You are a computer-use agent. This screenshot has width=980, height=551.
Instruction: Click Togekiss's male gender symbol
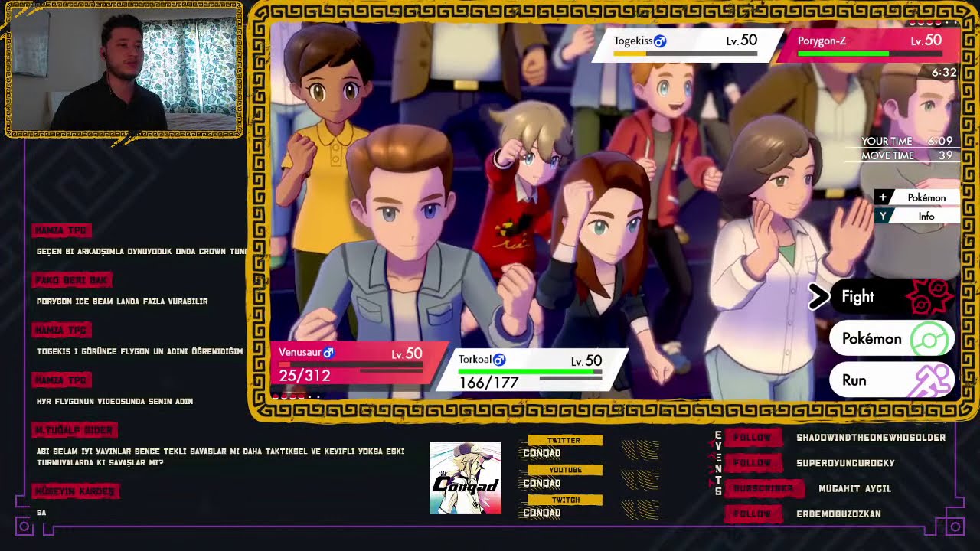click(660, 41)
